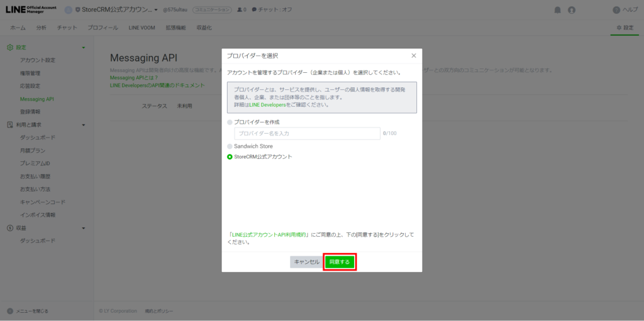Collapse the 収益 sidebar section
The width and height of the screenshot is (644, 321).
tap(84, 228)
